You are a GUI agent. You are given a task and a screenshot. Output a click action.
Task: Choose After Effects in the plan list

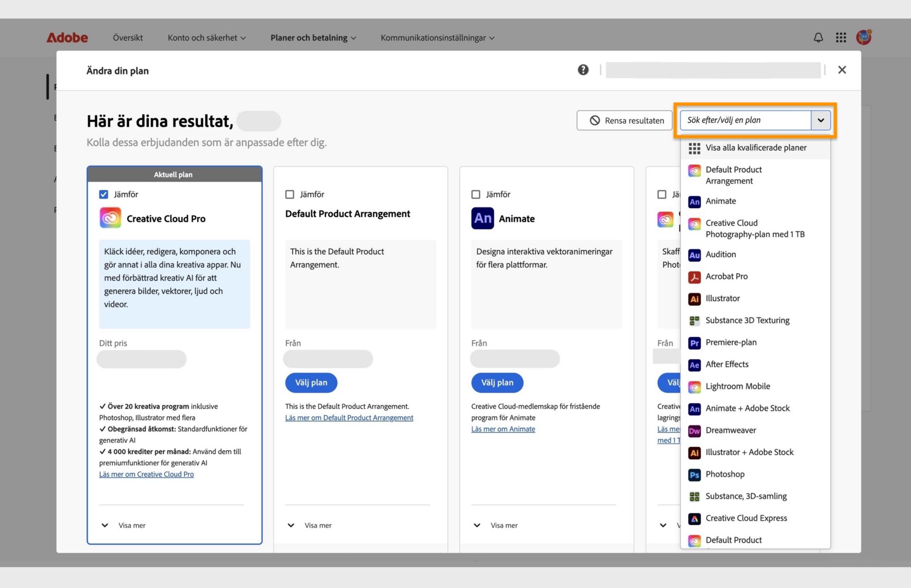tap(726, 365)
